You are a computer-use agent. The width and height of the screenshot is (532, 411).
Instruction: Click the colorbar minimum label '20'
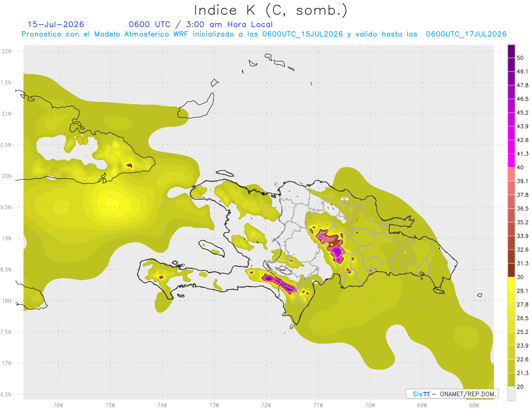tap(521, 387)
